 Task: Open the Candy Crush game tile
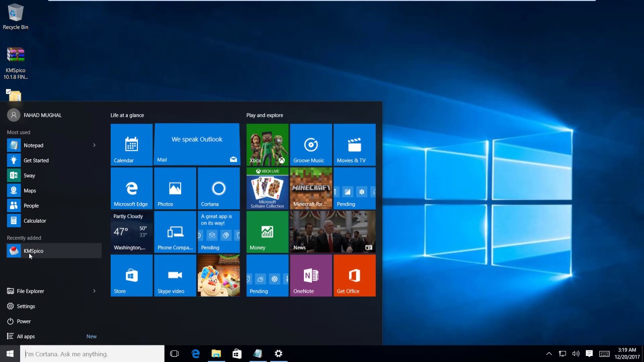[x=219, y=276]
